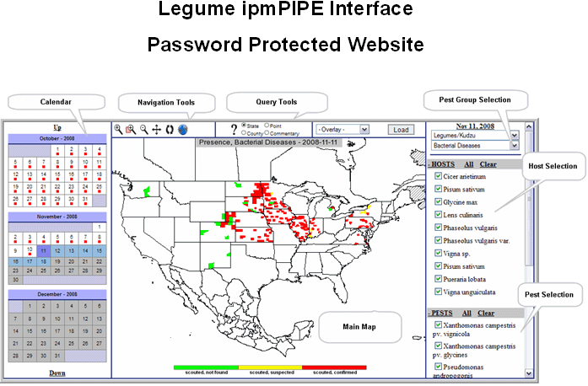Select the Commentary query radio button

tap(267, 133)
